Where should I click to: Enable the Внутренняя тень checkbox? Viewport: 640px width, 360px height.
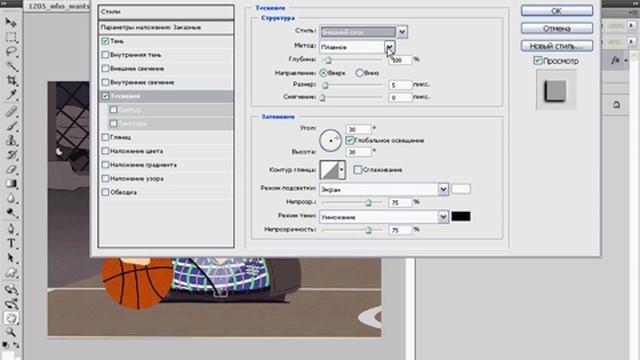[x=105, y=55]
